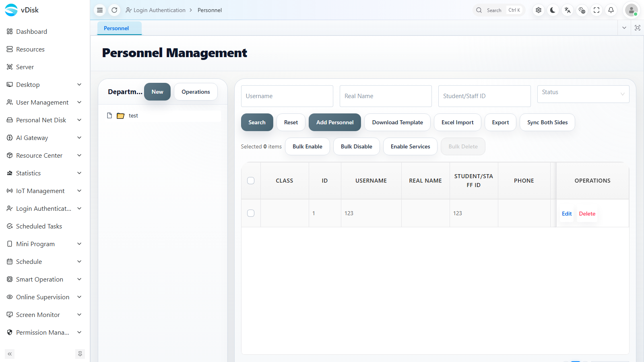Check the select-all checkbox in table header
This screenshot has height=362, width=644.
[x=251, y=181]
